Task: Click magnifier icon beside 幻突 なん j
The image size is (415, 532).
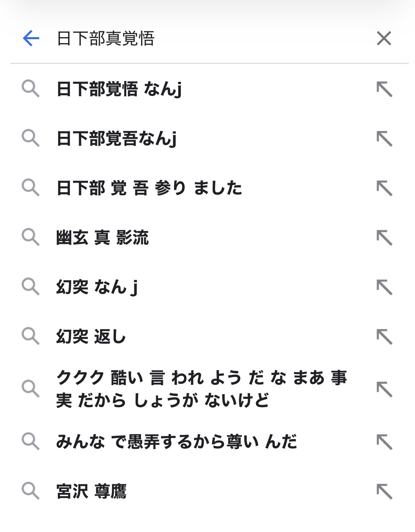Action: point(31,286)
